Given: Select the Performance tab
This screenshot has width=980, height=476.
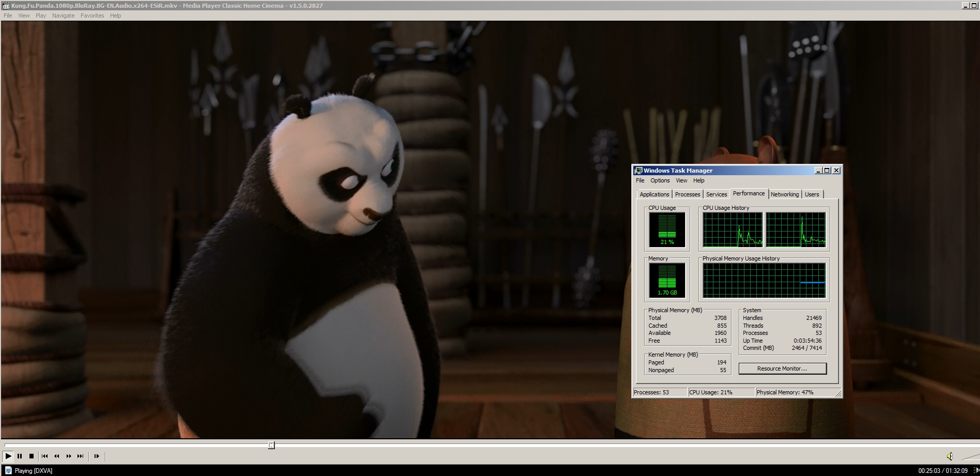Looking at the screenshot, I should tap(749, 193).
